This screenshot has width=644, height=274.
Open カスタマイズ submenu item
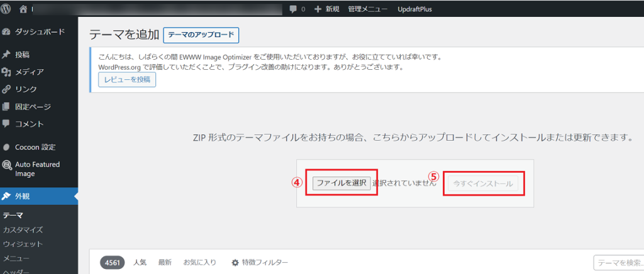(x=23, y=230)
